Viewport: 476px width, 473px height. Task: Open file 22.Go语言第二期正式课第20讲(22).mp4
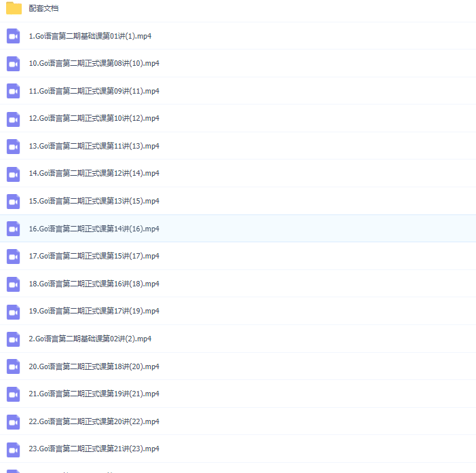(94, 421)
